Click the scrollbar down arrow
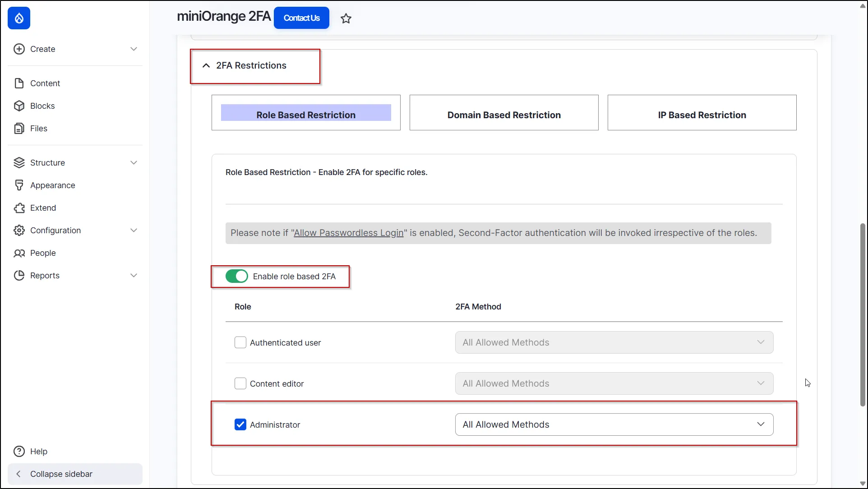This screenshot has width=868, height=489. [x=863, y=484]
